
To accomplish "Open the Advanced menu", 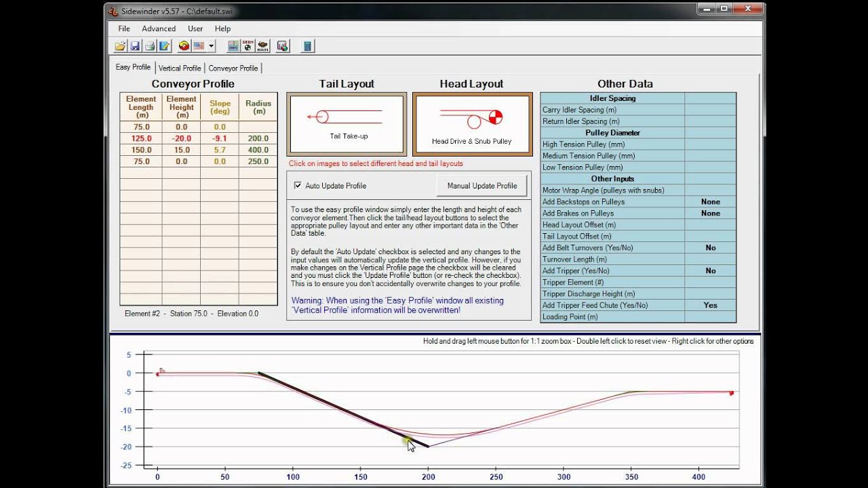I will pyautogui.click(x=159, y=28).
